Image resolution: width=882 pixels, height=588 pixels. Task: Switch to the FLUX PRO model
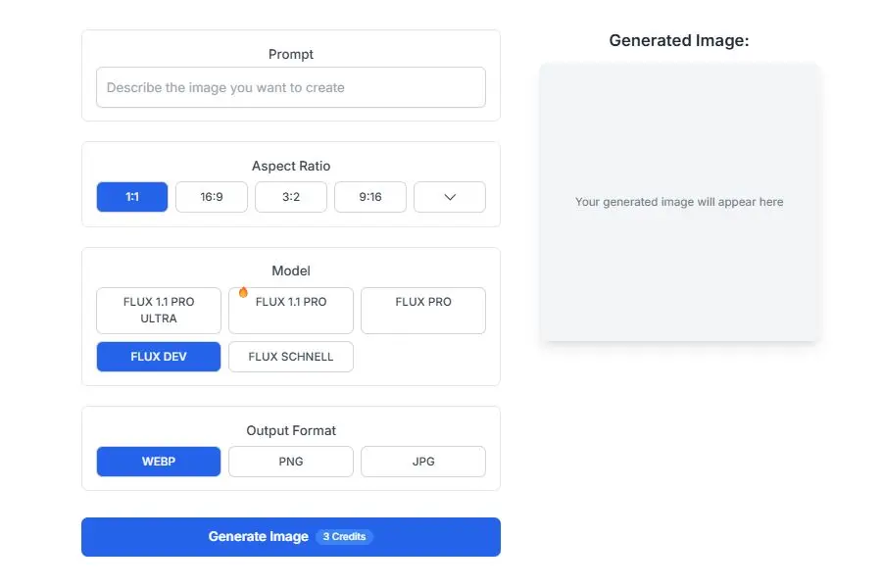tap(422, 311)
